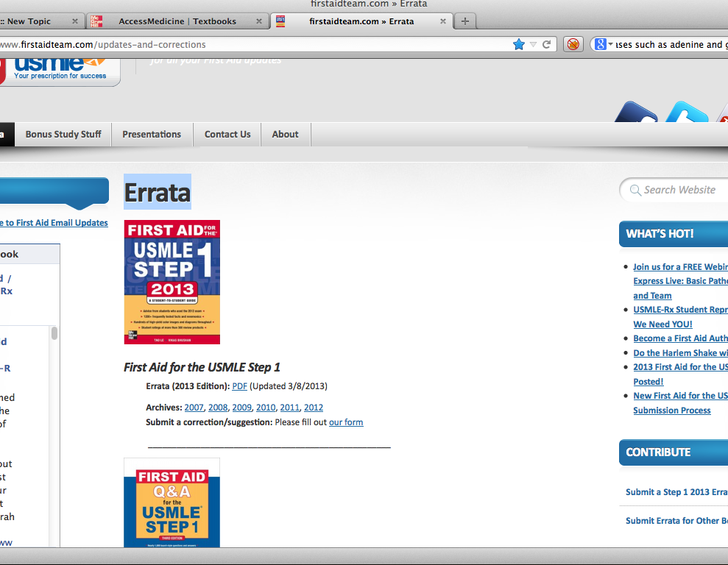The image size is (728, 565).
Task: Open USMLE-Rx Student Rep link
Action: [680, 317]
